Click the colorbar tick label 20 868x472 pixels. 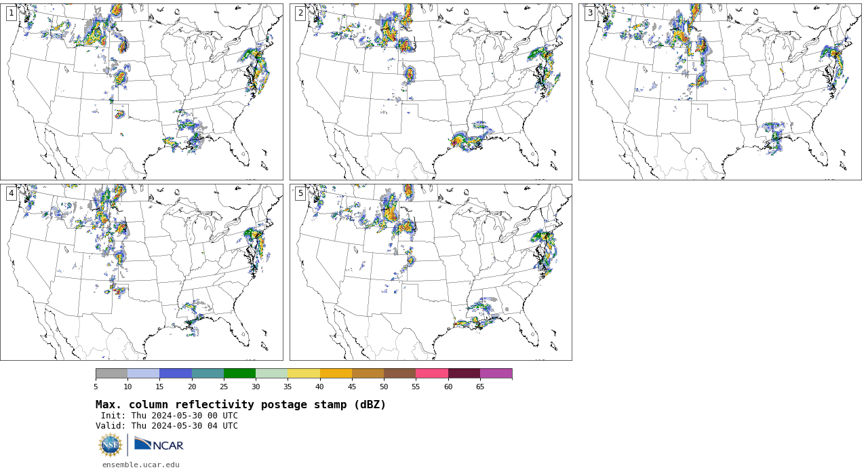click(192, 387)
